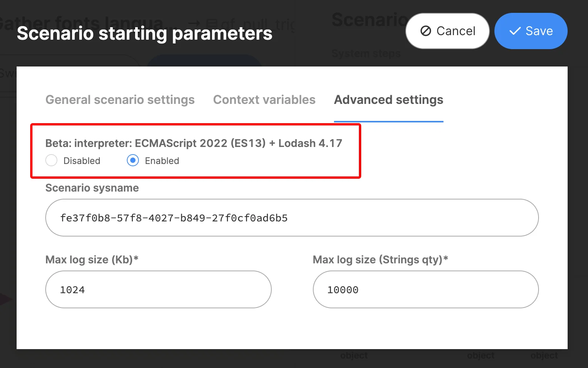This screenshot has height=368, width=588.
Task: Select the Disabled radio button
Action: [51, 161]
